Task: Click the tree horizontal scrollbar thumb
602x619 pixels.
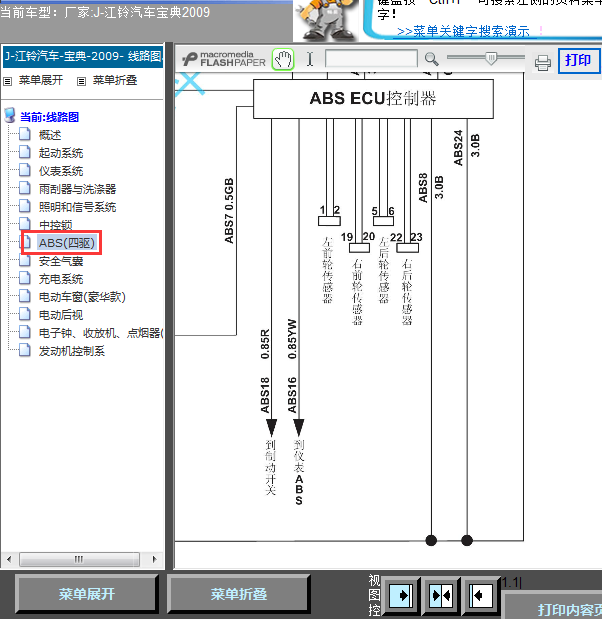Action: [79, 559]
